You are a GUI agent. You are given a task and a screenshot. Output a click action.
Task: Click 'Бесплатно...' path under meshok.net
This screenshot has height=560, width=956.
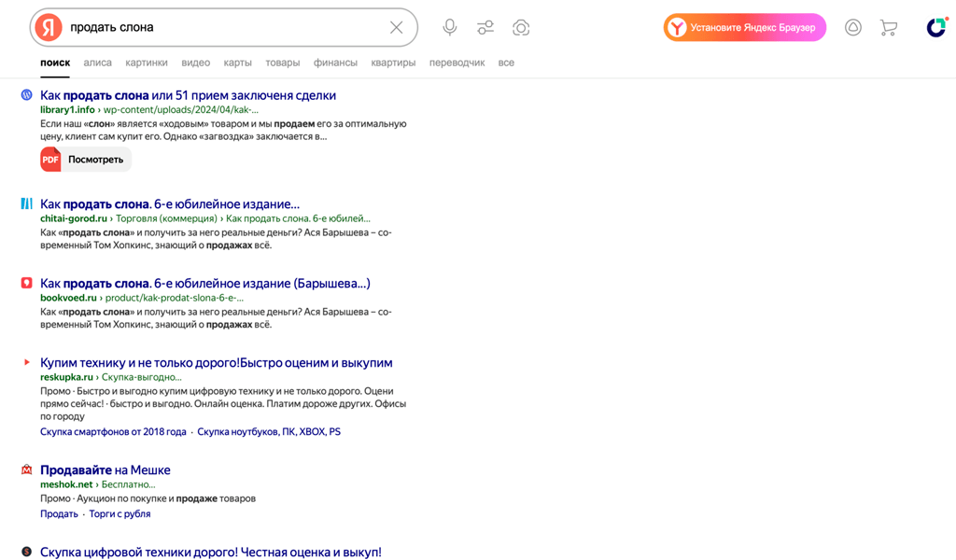click(x=129, y=484)
